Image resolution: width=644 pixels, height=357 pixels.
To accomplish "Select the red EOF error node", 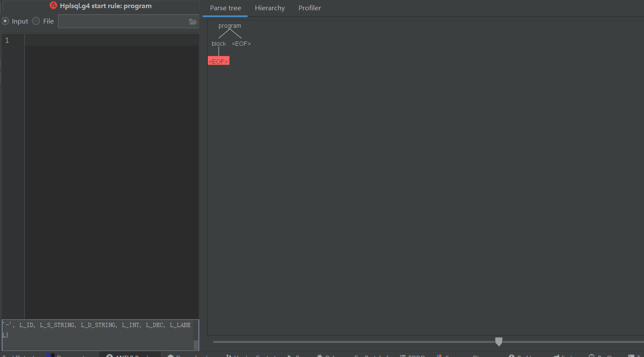I will [x=219, y=61].
